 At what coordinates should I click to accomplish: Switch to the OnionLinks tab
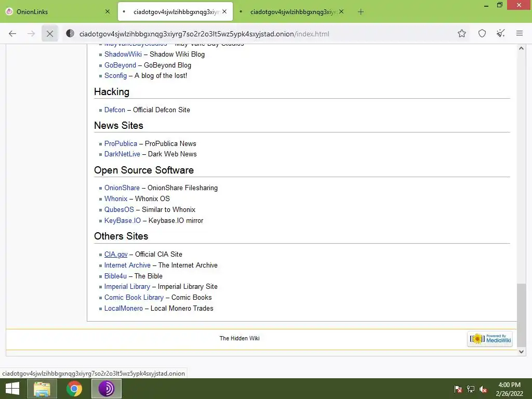tap(58, 12)
